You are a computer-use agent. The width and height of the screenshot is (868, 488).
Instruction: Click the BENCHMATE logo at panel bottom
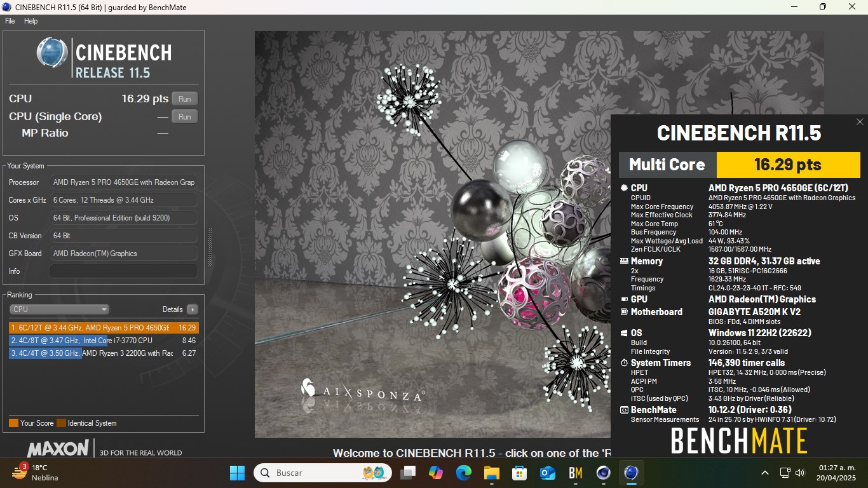[739, 441]
